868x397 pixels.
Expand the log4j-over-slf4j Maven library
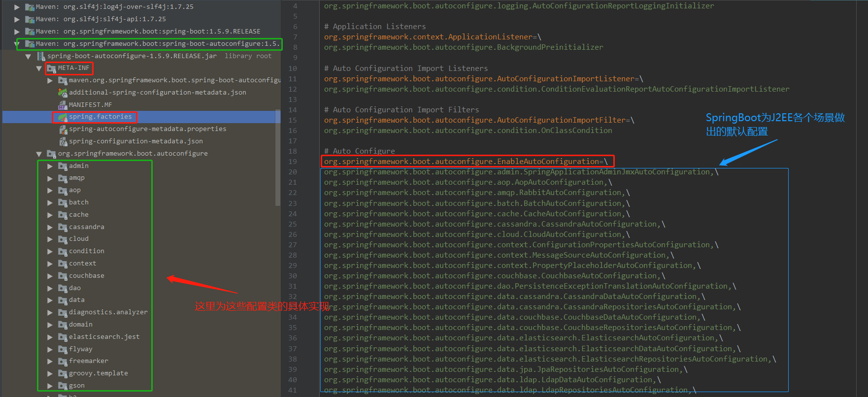17,7
